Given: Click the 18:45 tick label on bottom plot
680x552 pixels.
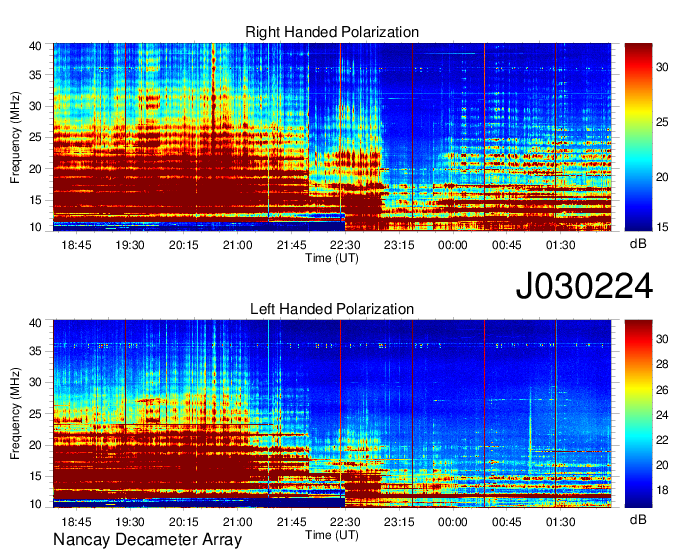Looking at the screenshot, I should click(x=76, y=522).
